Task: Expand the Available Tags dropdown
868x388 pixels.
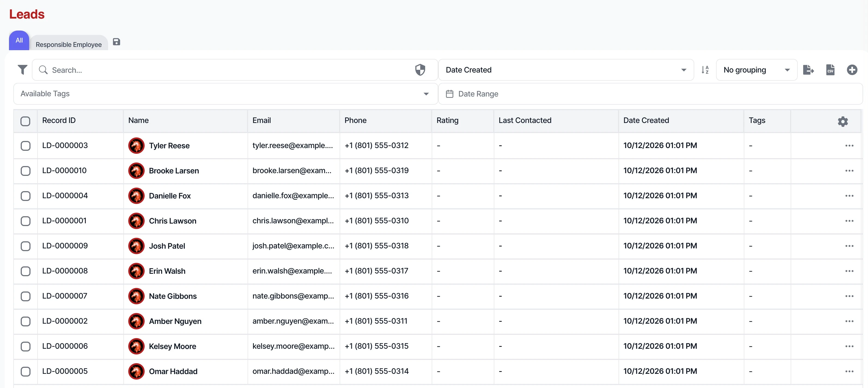Action: (226, 94)
